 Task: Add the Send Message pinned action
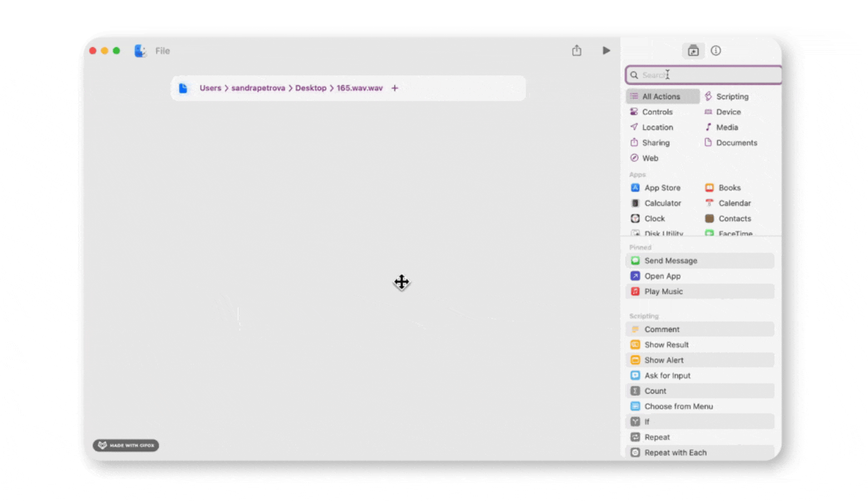click(700, 261)
